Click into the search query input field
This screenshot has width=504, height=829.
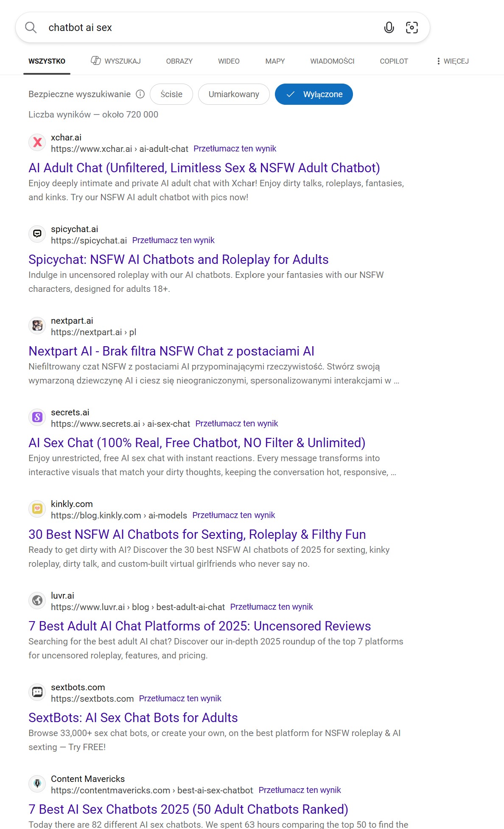208,28
